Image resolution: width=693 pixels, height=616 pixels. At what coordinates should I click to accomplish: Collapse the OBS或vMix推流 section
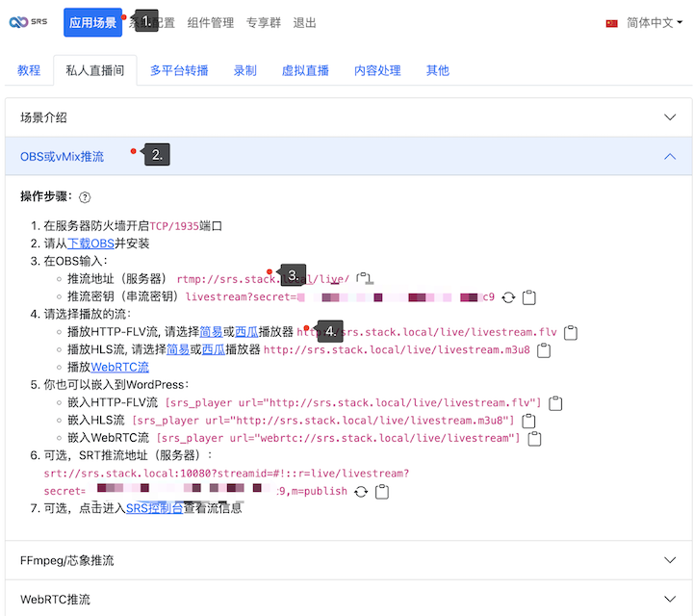(671, 156)
